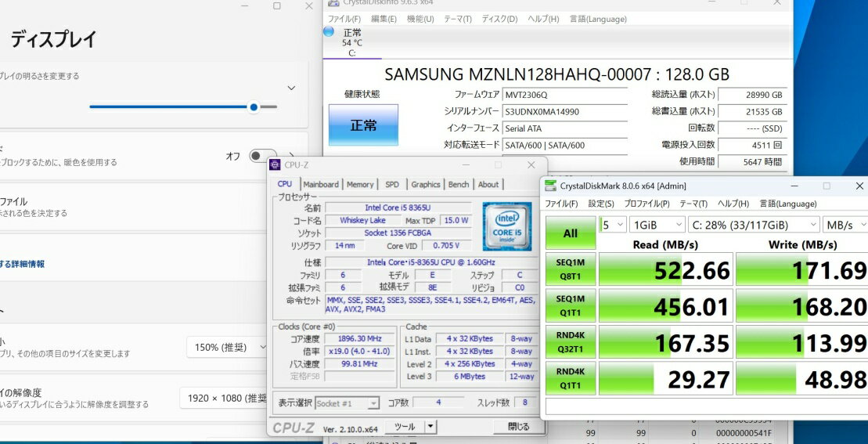Screen dimensions: 868x444
Task: Select the blue drive C: status icon
Action: coord(329,32)
